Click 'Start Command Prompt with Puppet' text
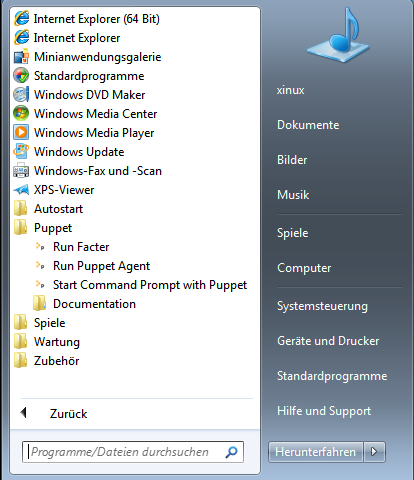414x480 pixels. 150,285
